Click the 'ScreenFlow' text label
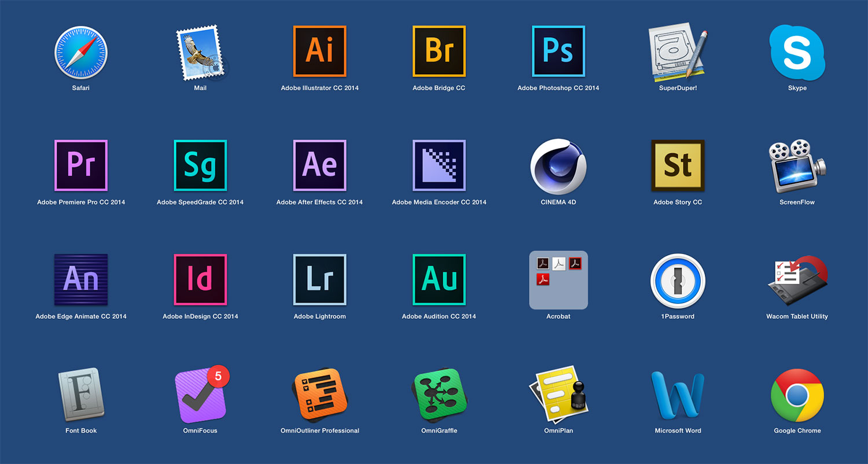 pyautogui.click(x=797, y=202)
